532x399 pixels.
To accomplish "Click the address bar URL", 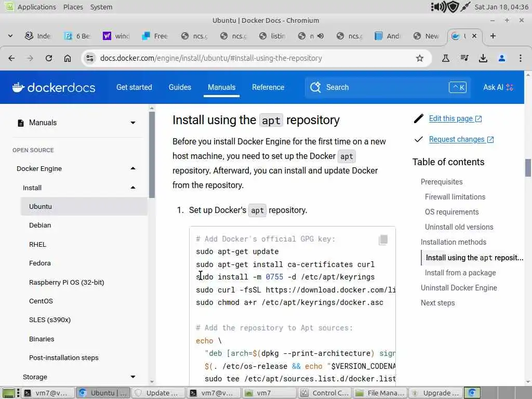I will pyautogui.click(x=211, y=58).
